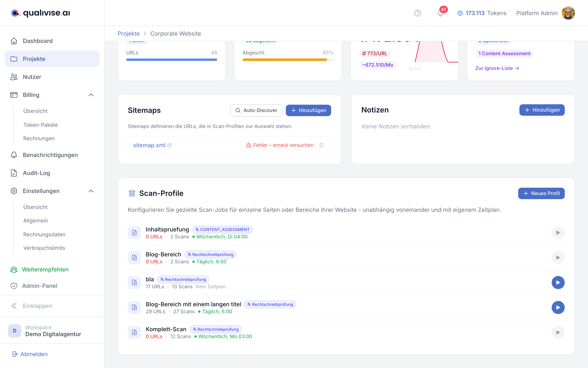Open Rechnungsdaten settings item

[45, 234]
